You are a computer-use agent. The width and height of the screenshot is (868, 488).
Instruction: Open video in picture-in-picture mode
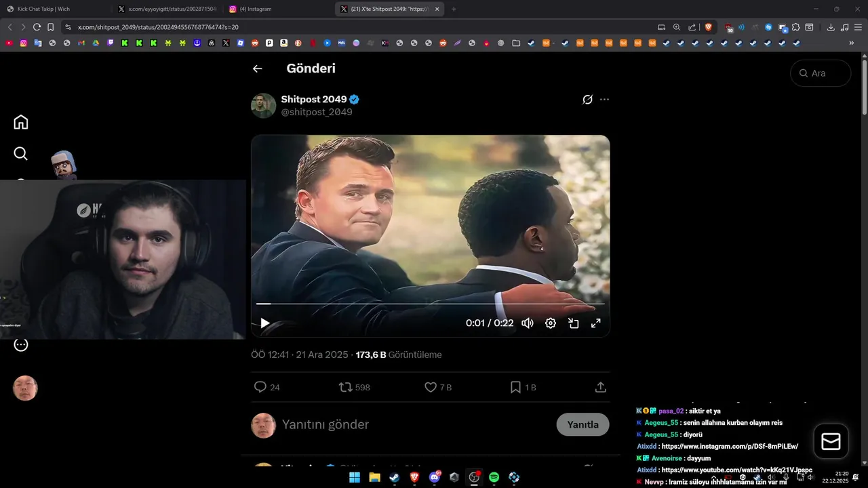[x=573, y=323]
